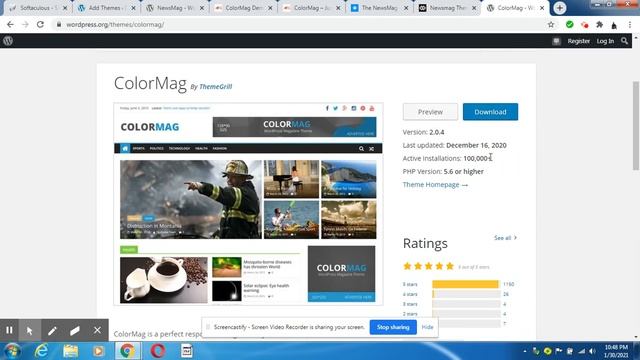Image resolution: width=640 pixels, height=360 pixels.
Task: Switch to The NewsMag tab
Action: click(380, 8)
